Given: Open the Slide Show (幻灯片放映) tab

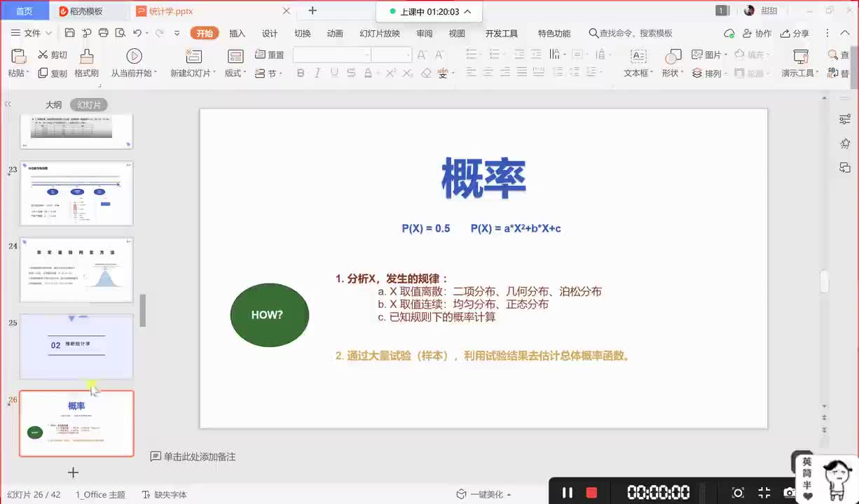Looking at the screenshot, I should pyautogui.click(x=380, y=34).
